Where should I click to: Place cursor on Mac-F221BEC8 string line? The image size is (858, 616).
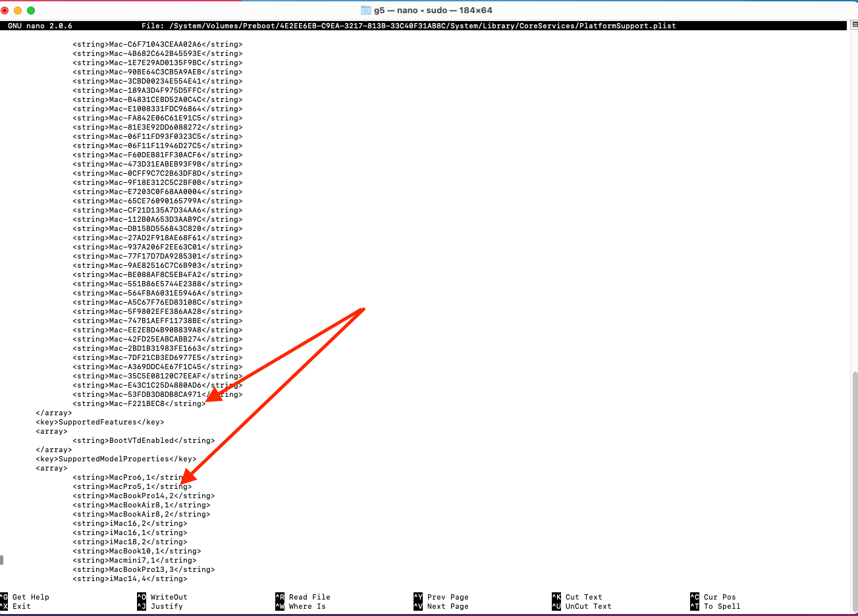pyautogui.click(x=139, y=403)
